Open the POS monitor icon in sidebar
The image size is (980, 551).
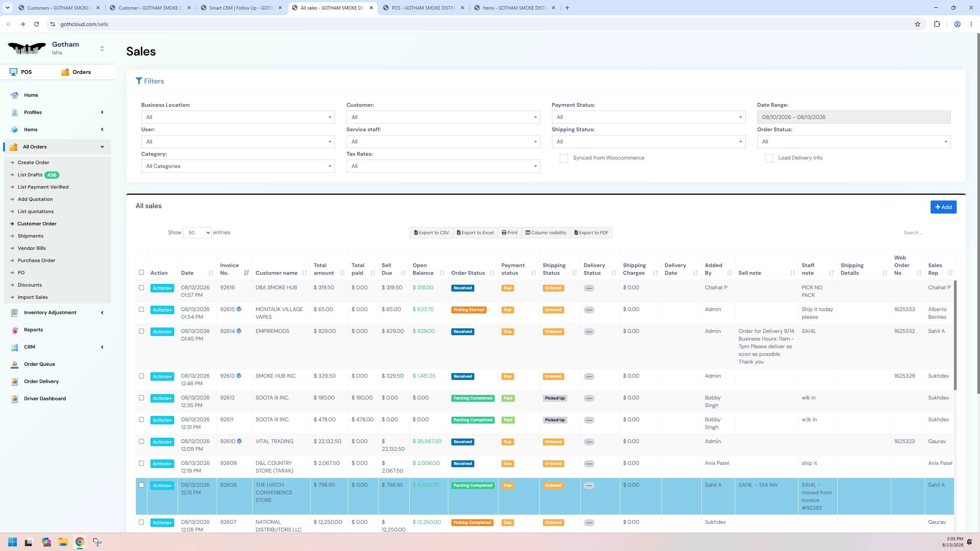(13, 72)
